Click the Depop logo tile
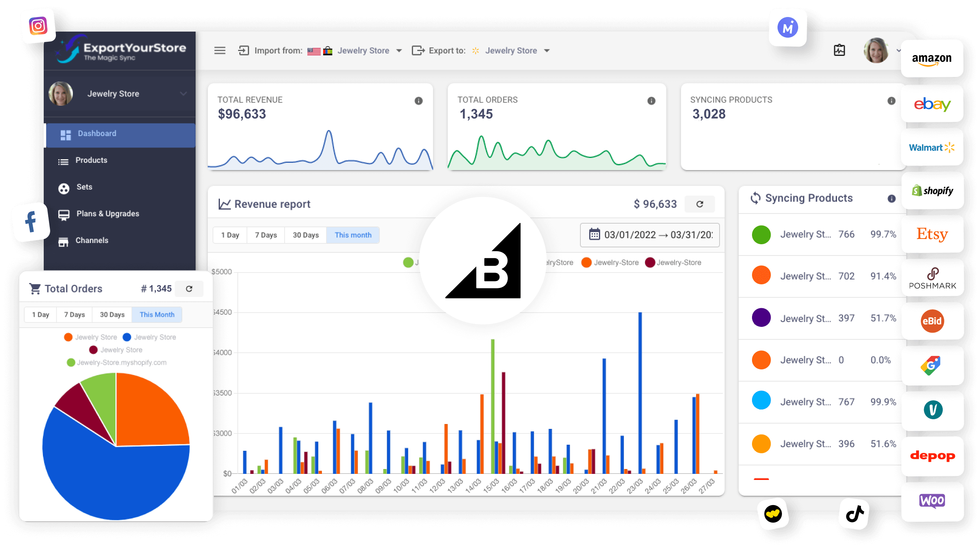 (933, 456)
